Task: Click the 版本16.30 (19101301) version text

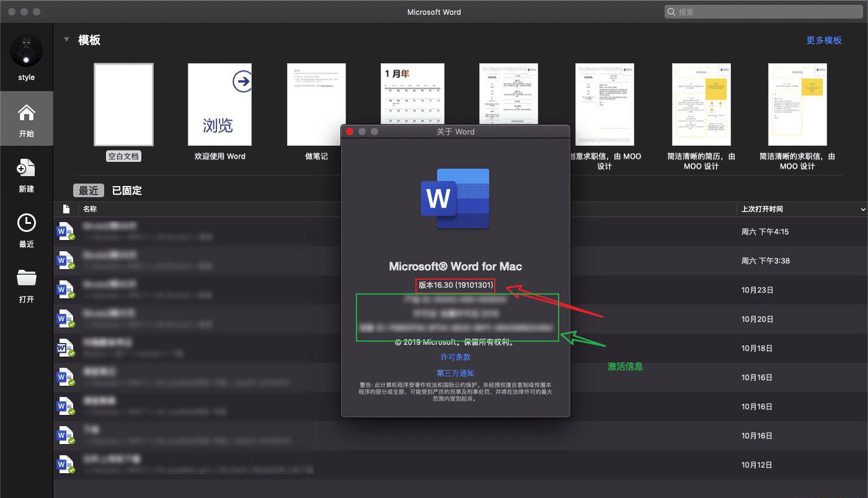Action: point(456,285)
